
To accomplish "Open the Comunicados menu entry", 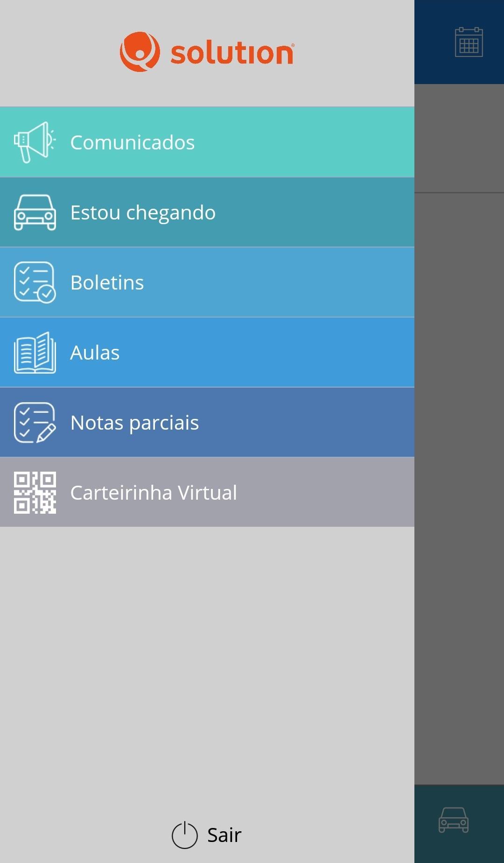I will coord(133,142).
